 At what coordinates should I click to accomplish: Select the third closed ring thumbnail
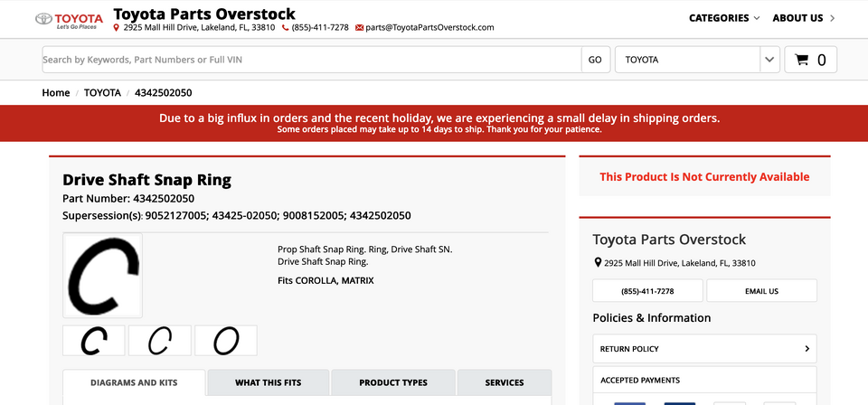coord(226,340)
